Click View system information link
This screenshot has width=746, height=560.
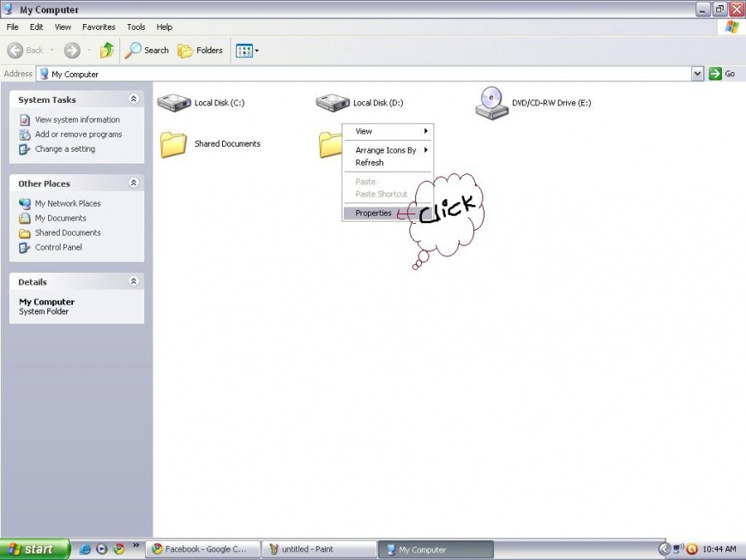coord(77,120)
